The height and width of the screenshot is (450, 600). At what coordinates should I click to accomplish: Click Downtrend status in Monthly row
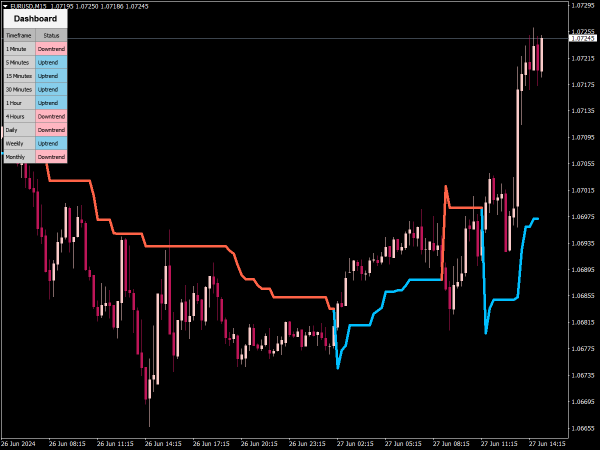point(51,157)
